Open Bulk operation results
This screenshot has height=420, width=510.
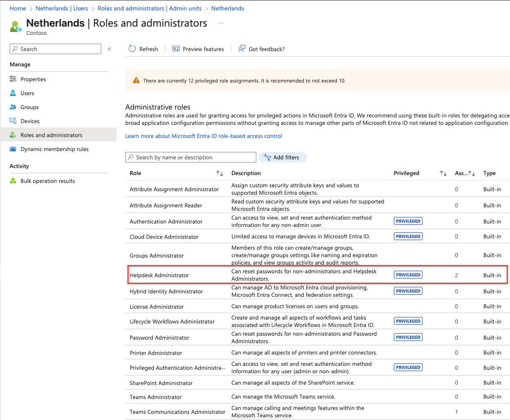48,181
